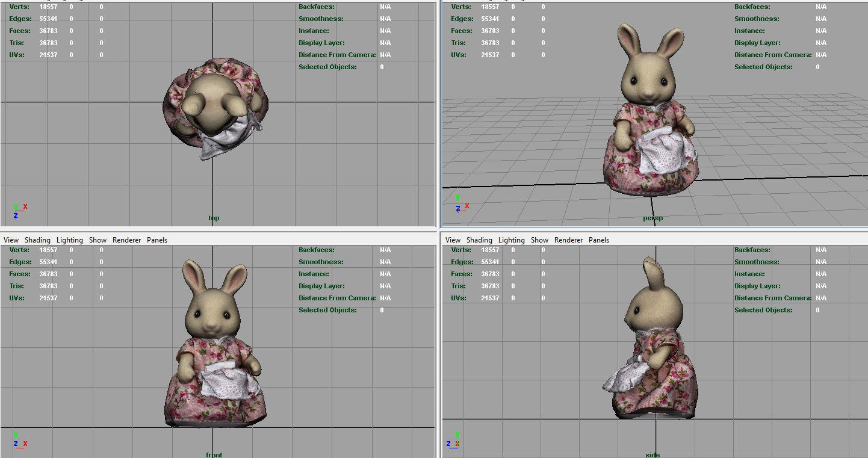Select the rabbit model in the top view
The width and height of the screenshot is (868, 458).
[x=215, y=109]
